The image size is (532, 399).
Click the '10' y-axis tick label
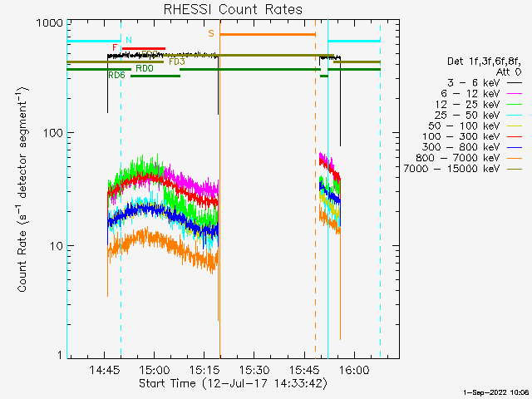click(57, 246)
